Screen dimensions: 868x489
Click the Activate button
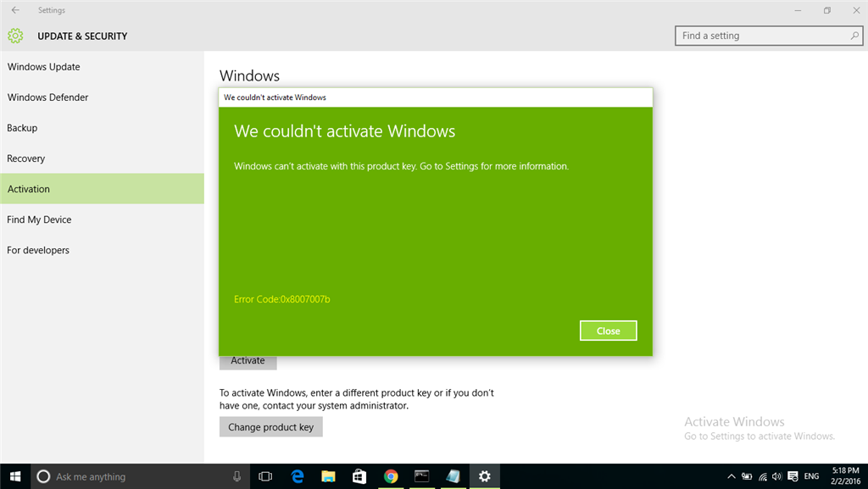click(248, 363)
